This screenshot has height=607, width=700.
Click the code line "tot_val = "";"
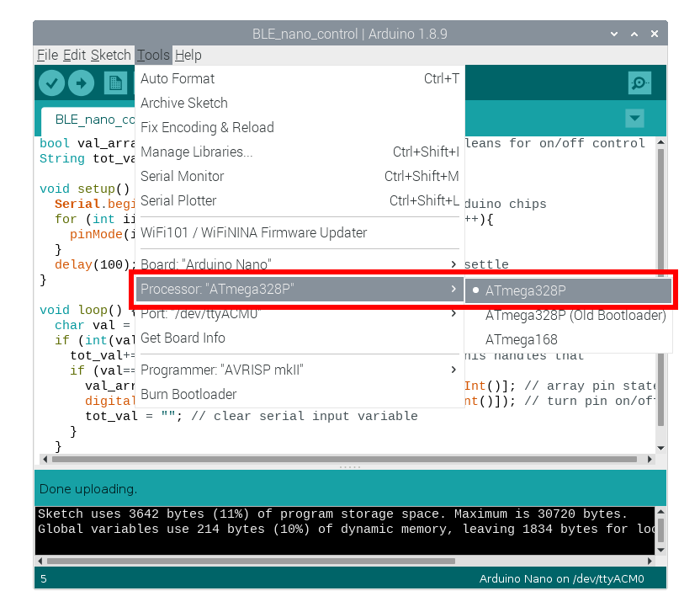pos(134,416)
